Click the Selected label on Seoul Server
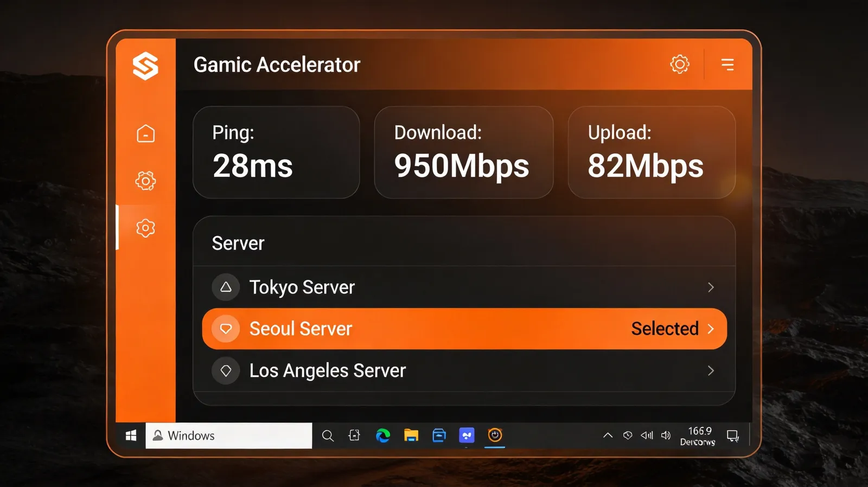Image resolution: width=868 pixels, height=487 pixels. click(x=665, y=329)
